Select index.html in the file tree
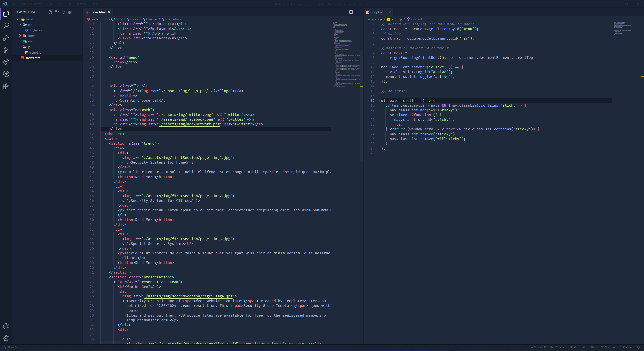Image resolution: width=644 pixels, height=351 pixels. coord(33,58)
